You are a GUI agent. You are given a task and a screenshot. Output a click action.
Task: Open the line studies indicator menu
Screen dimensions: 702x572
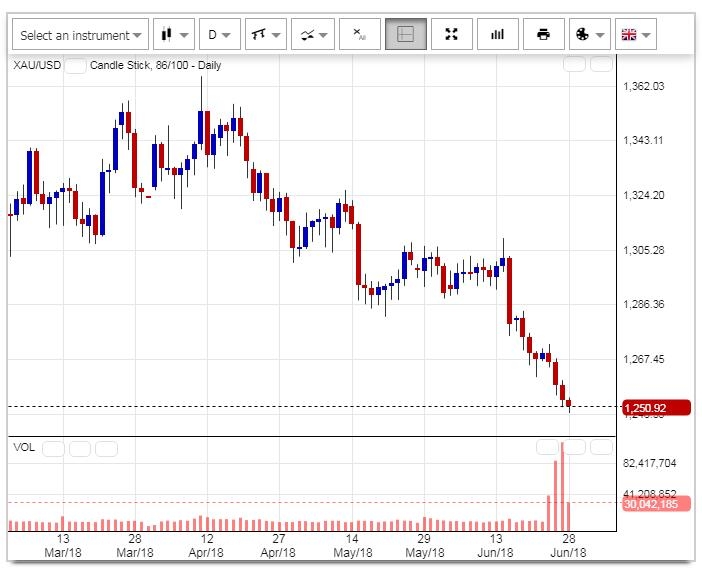coord(314,35)
